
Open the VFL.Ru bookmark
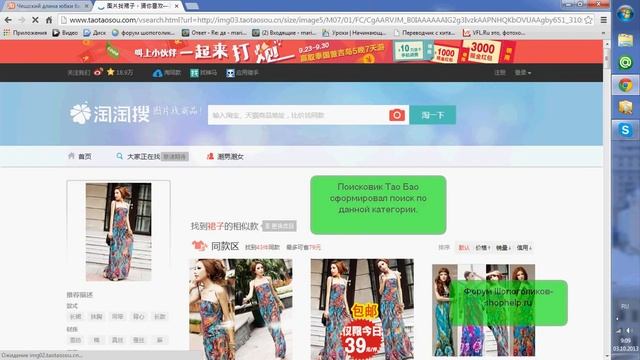point(494,33)
